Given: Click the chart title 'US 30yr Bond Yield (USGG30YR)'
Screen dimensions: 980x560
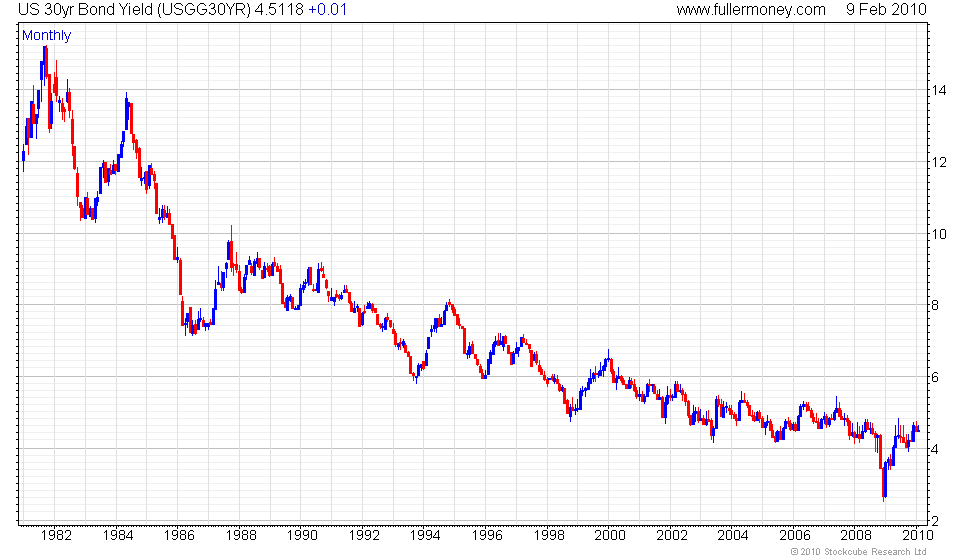Looking at the screenshot, I should pos(134,10).
